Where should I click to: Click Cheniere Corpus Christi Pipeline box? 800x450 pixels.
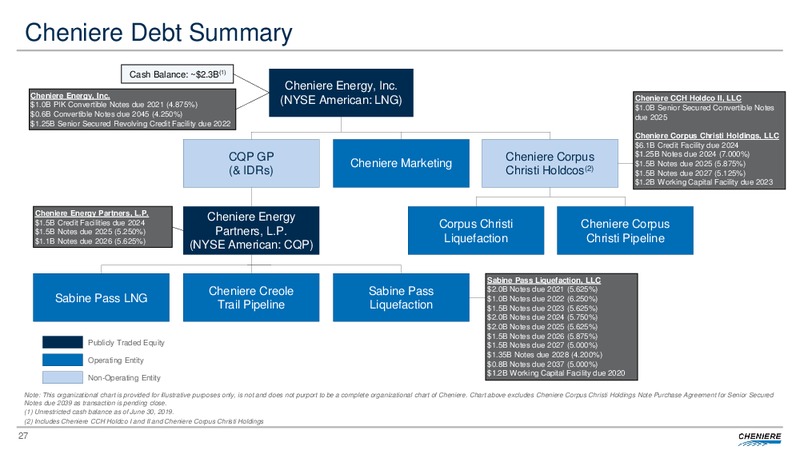click(625, 231)
